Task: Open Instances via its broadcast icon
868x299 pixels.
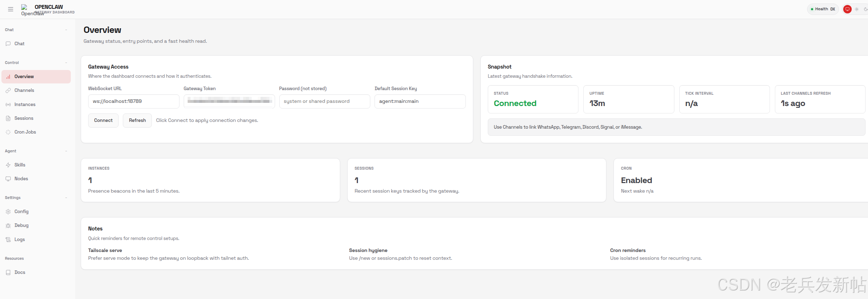Action: point(8,105)
